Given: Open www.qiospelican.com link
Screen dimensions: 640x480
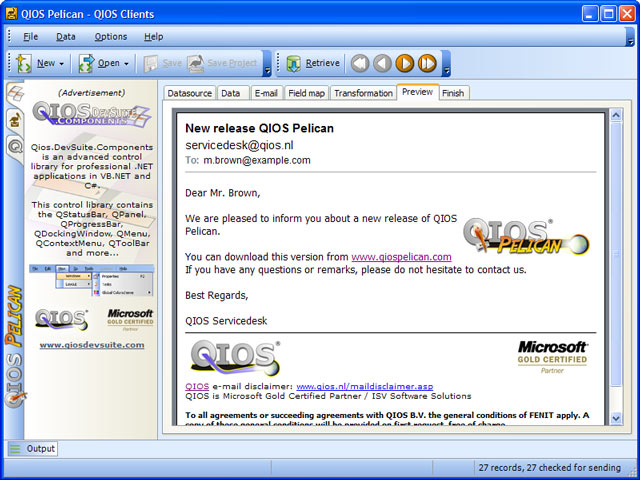Looking at the screenshot, I should 401,257.
